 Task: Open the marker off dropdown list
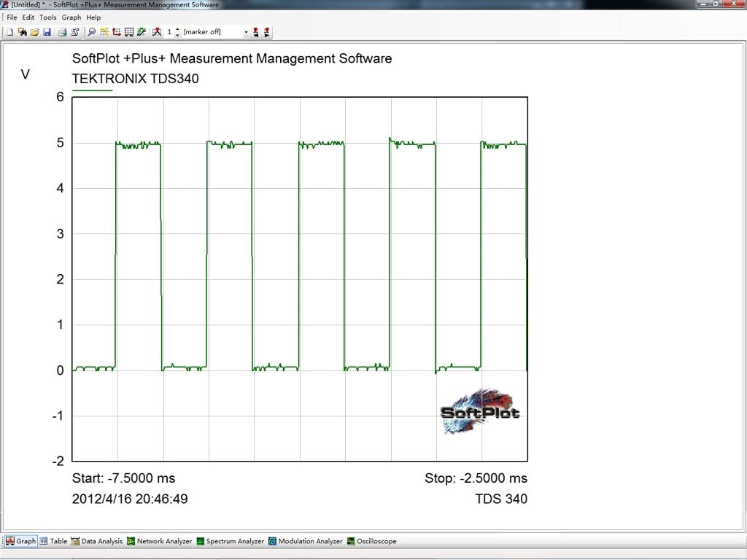[246, 32]
